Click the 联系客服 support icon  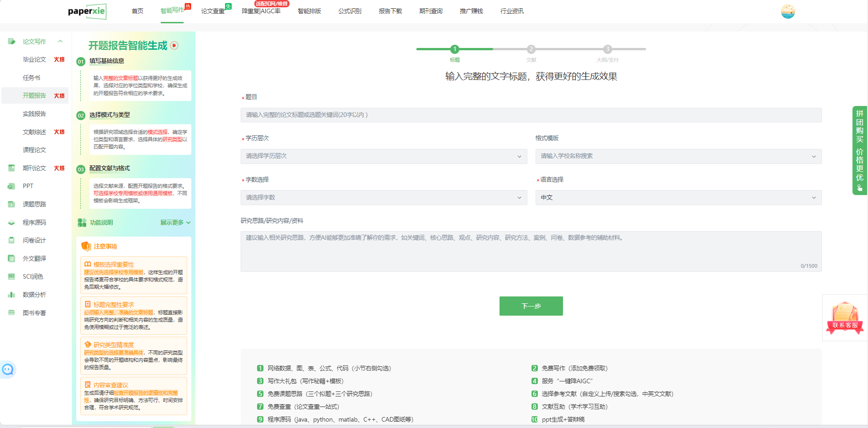[845, 318]
